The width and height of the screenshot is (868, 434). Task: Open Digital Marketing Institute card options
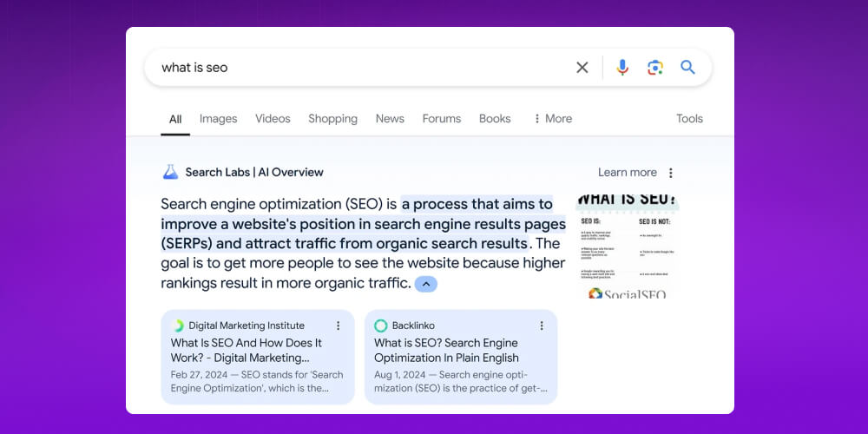coord(339,325)
